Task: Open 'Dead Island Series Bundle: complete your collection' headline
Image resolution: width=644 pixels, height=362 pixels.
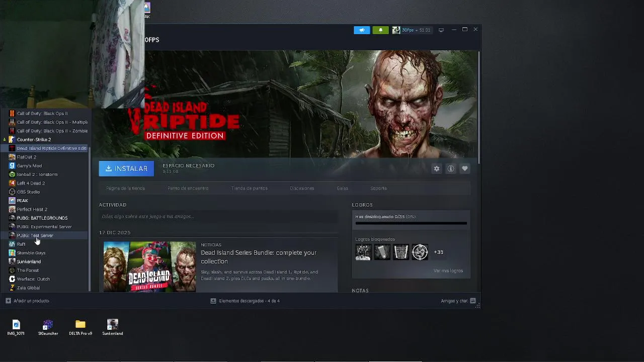Action: pyautogui.click(x=259, y=257)
